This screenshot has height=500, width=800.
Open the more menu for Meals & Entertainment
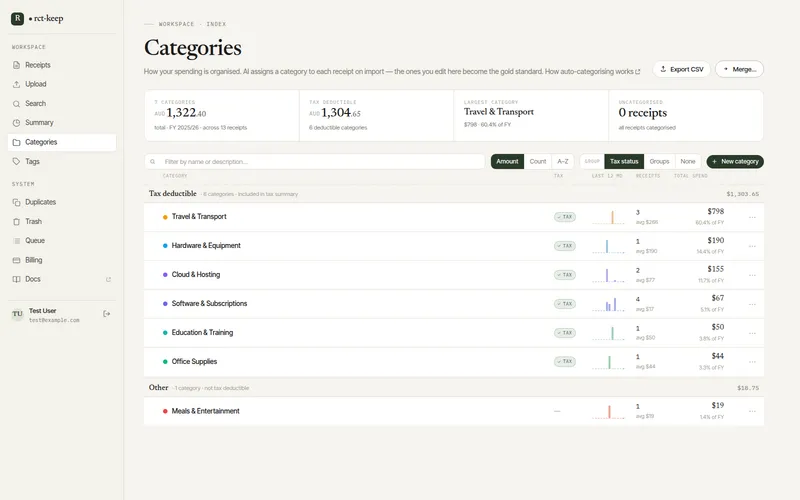tap(752, 411)
